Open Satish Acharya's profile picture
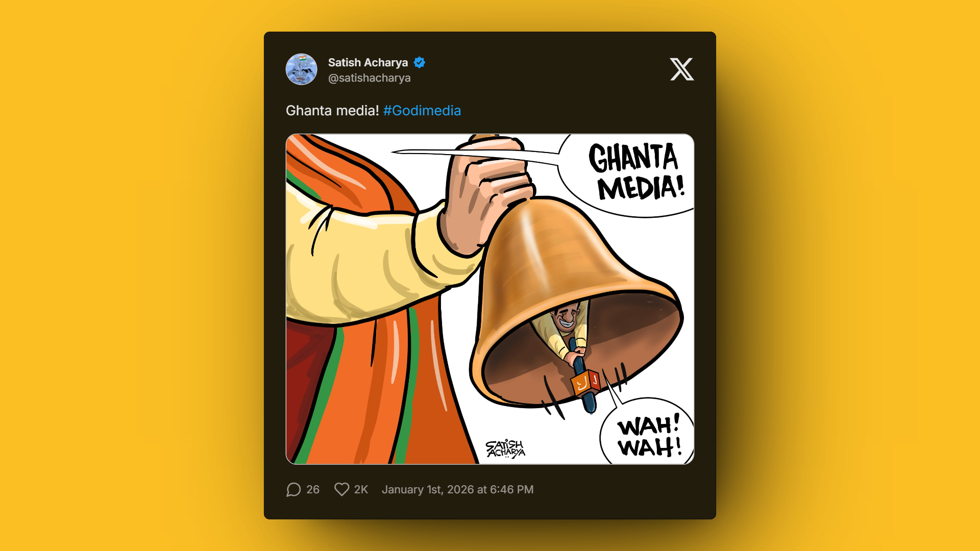Screen dimensions: 980x551 (x=301, y=69)
